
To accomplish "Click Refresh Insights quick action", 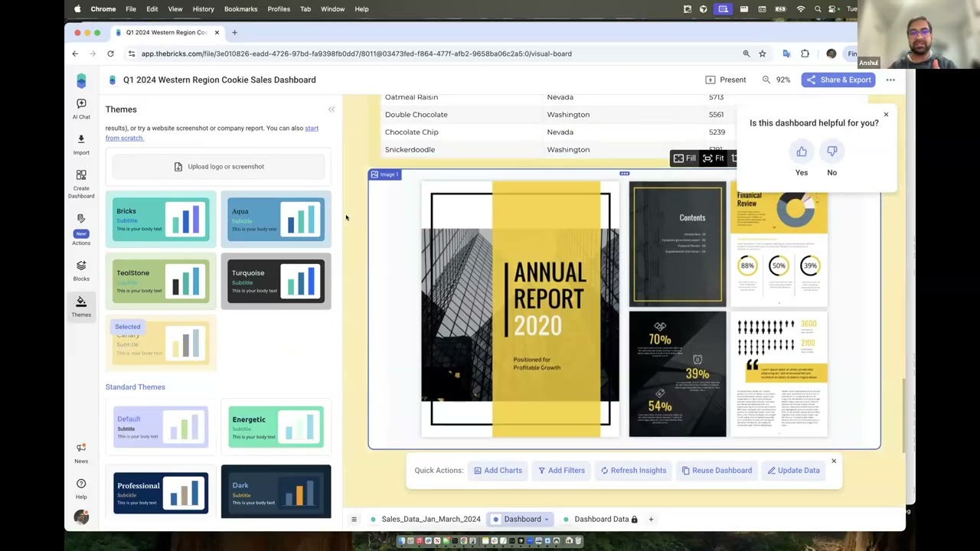I will point(633,471).
